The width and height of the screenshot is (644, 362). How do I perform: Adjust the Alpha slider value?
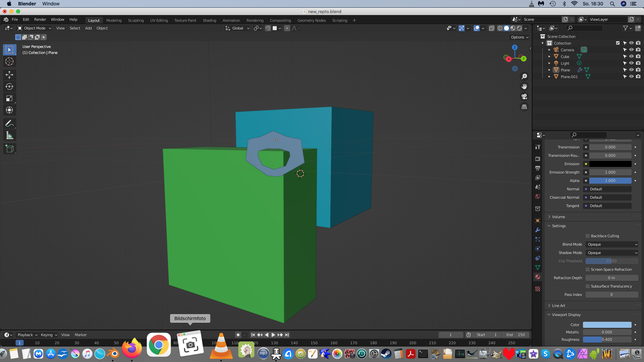[610, 181]
